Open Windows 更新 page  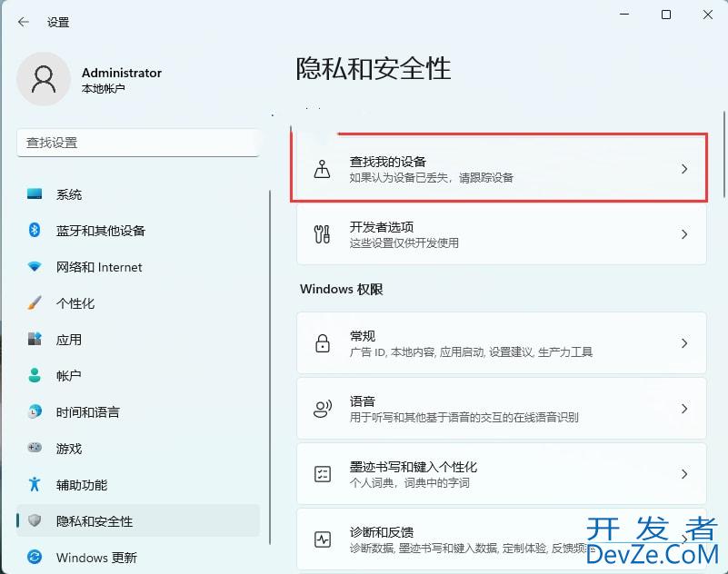tap(138, 557)
